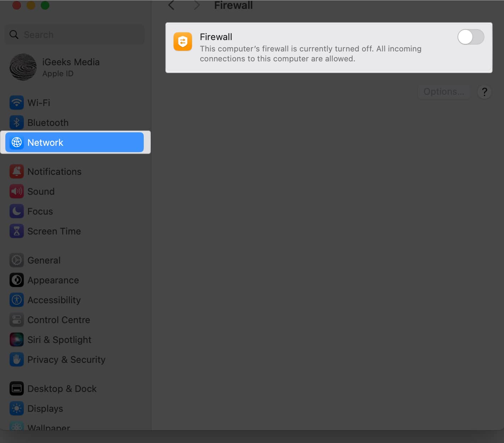This screenshot has height=443, width=504.
Task: Click the Wi-Fi sidebar icon
Action: pos(16,103)
